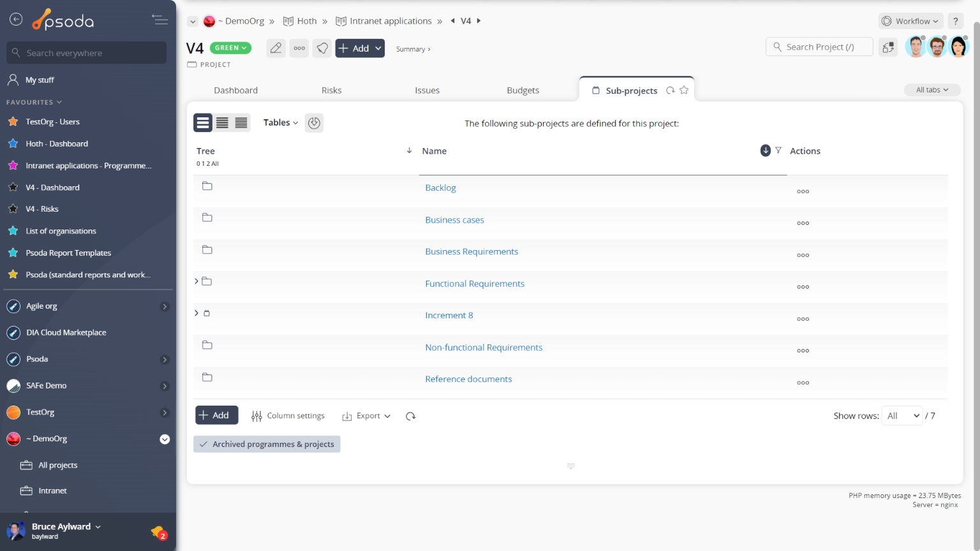The height and width of the screenshot is (551, 980).
Task: Switch to the Issues tab
Action: coord(427,90)
